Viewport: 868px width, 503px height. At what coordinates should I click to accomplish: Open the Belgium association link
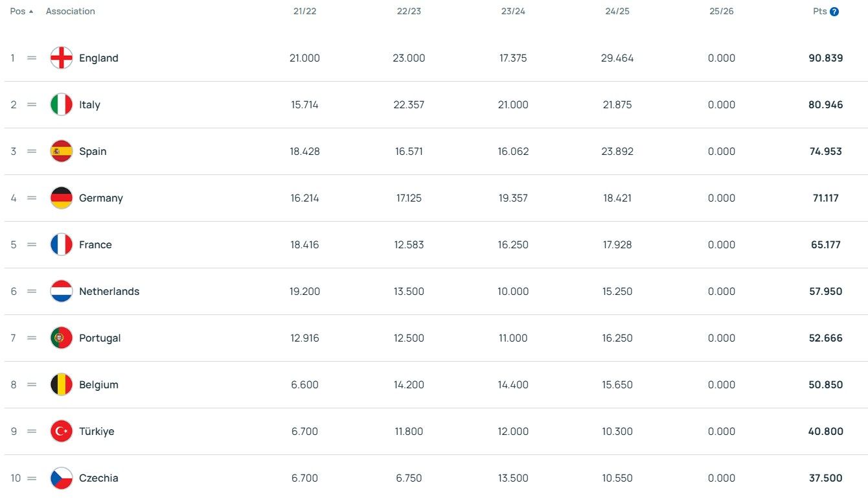coord(98,385)
